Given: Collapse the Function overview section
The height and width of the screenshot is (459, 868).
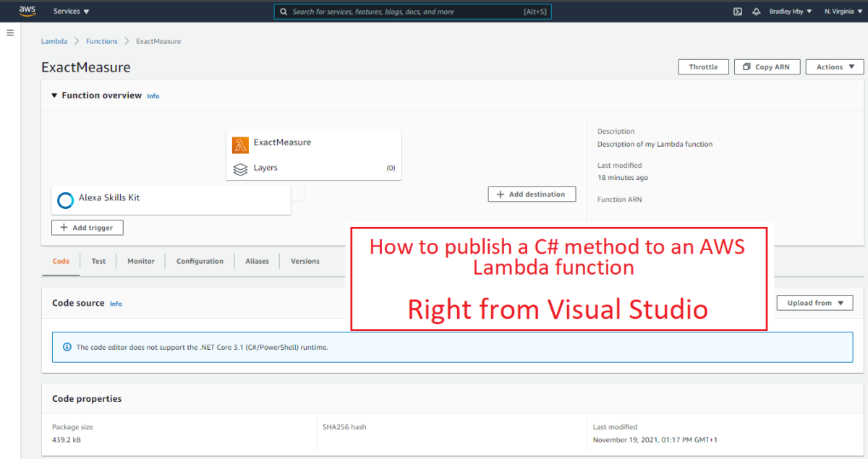Looking at the screenshot, I should (54, 95).
